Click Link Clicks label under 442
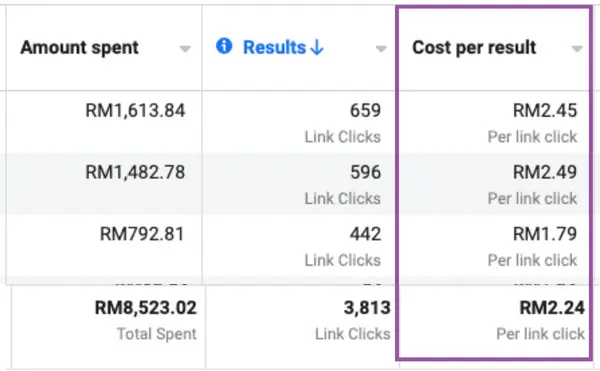The image size is (600, 371). [342, 260]
